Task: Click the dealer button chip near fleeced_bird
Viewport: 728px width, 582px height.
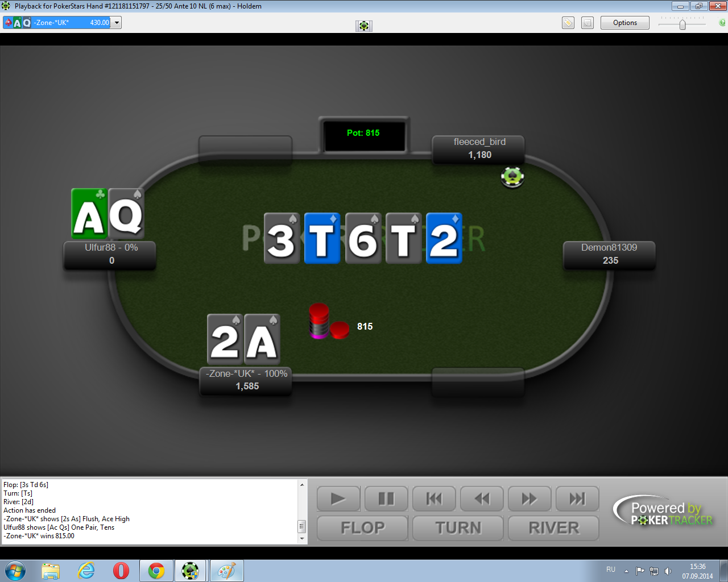Action: [x=512, y=177]
